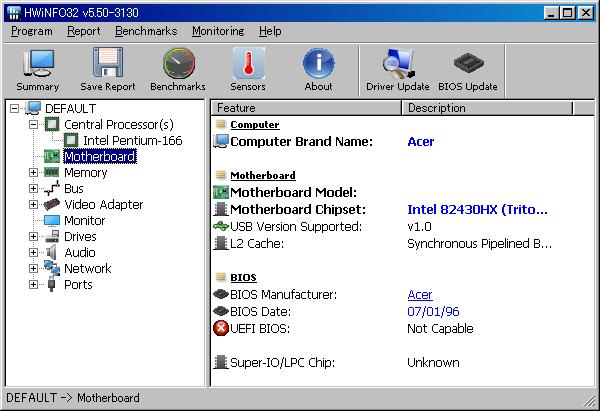Open Sensors thermometer icon

pos(248,63)
